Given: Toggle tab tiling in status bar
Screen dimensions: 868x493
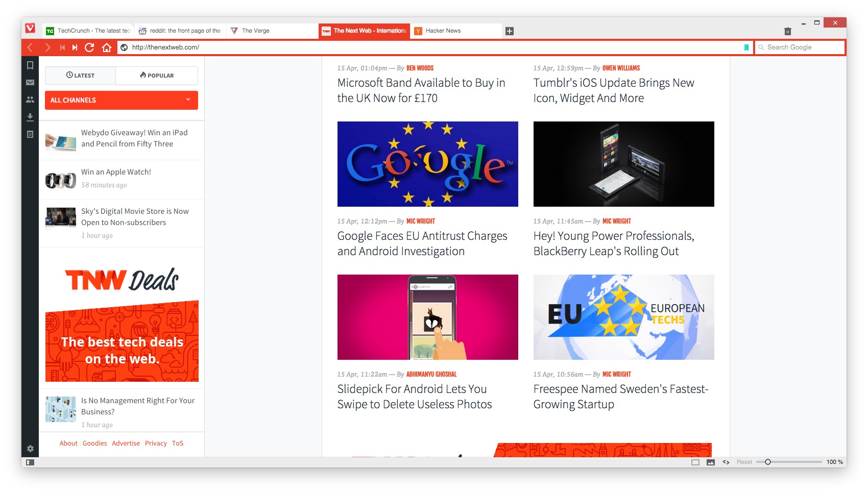Looking at the screenshot, I should pos(695,462).
